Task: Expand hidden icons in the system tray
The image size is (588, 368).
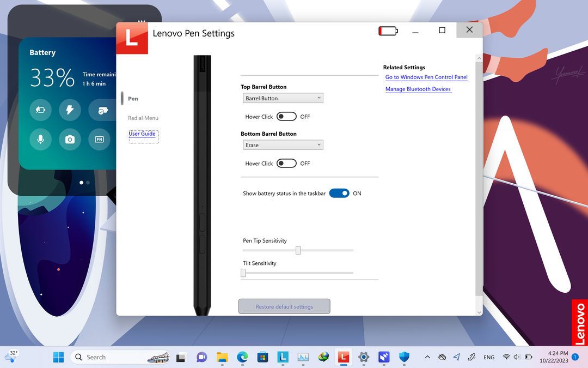Action: 427,357
